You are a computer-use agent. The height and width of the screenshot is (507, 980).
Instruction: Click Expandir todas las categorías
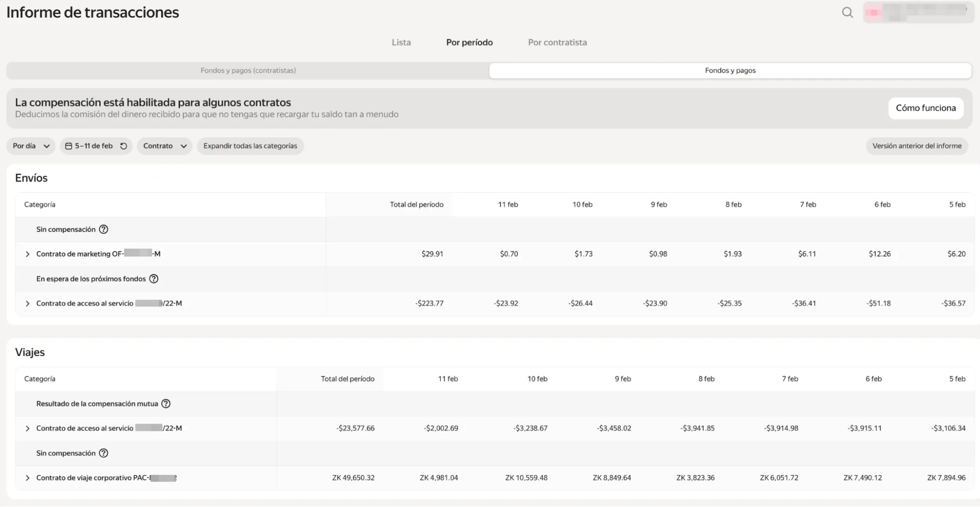(250, 146)
